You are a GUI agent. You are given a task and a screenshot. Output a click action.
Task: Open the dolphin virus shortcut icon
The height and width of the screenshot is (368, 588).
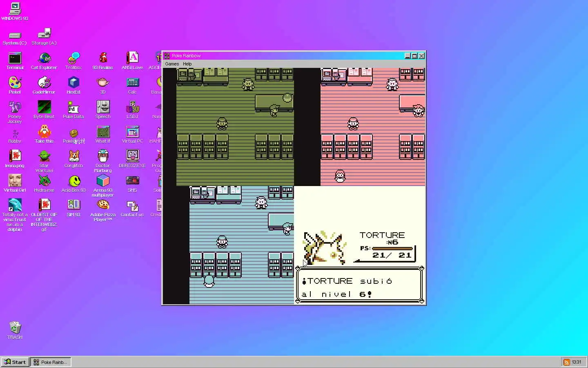click(x=15, y=215)
